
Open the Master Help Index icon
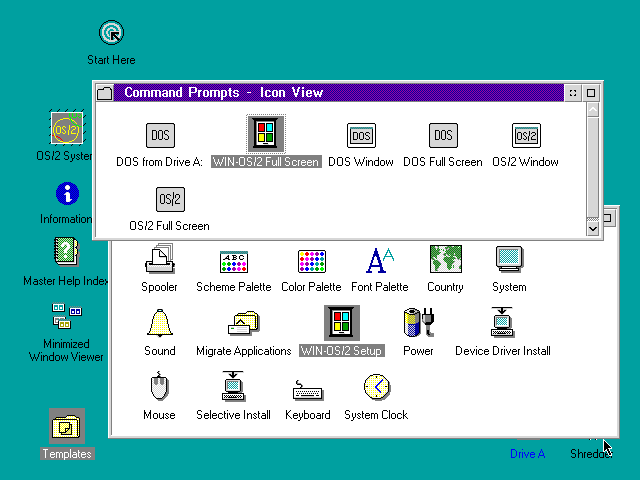[66, 251]
